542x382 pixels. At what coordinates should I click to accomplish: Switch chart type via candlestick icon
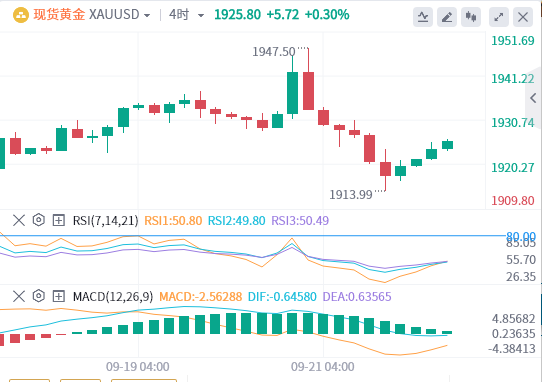471,17
